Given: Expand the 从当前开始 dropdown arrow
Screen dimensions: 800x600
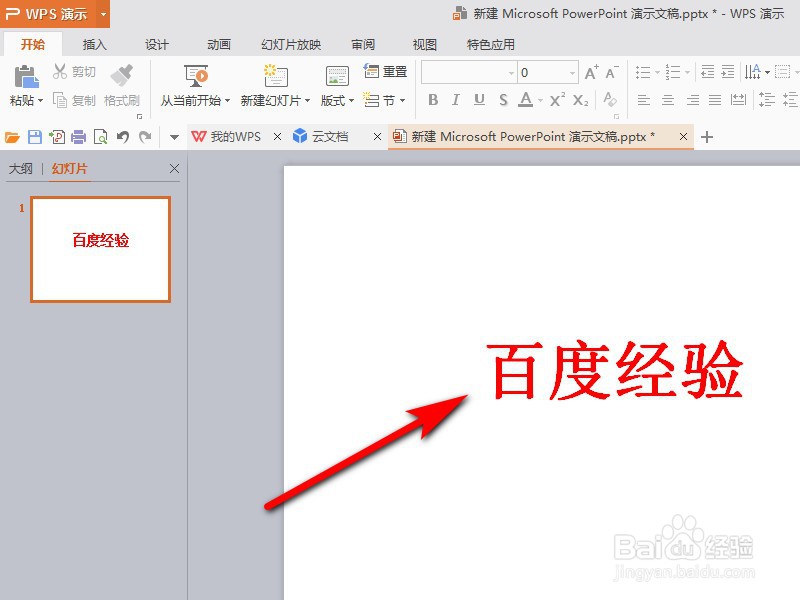Looking at the screenshot, I should pyautogui.click(x=227, y=101).
